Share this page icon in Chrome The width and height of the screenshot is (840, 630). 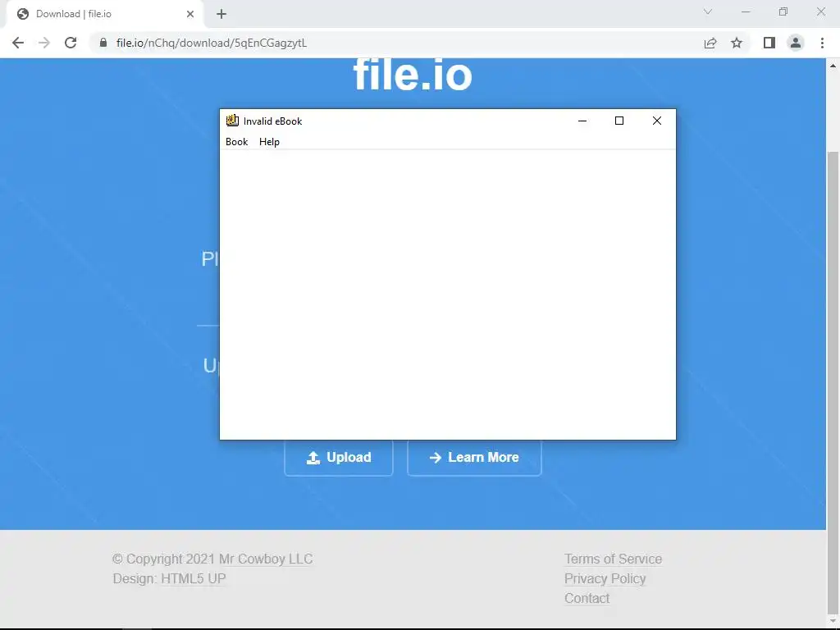[x=710, y=43]
